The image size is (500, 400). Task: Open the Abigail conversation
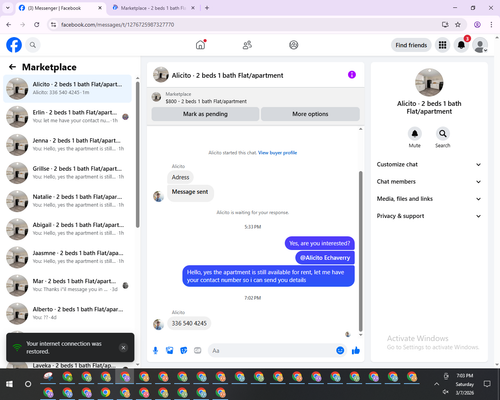point(67,229)
